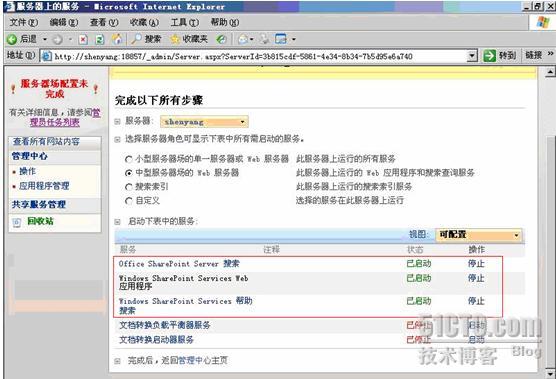Expand the links (链接) chevron
The height and width of the screenshot is (379, 556).
click(x=550, y=54)
